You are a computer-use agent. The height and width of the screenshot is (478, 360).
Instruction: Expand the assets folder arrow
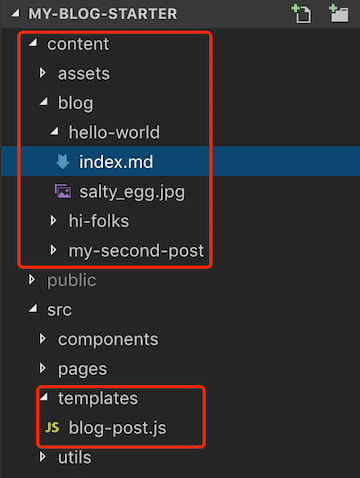tap(42, 73)
